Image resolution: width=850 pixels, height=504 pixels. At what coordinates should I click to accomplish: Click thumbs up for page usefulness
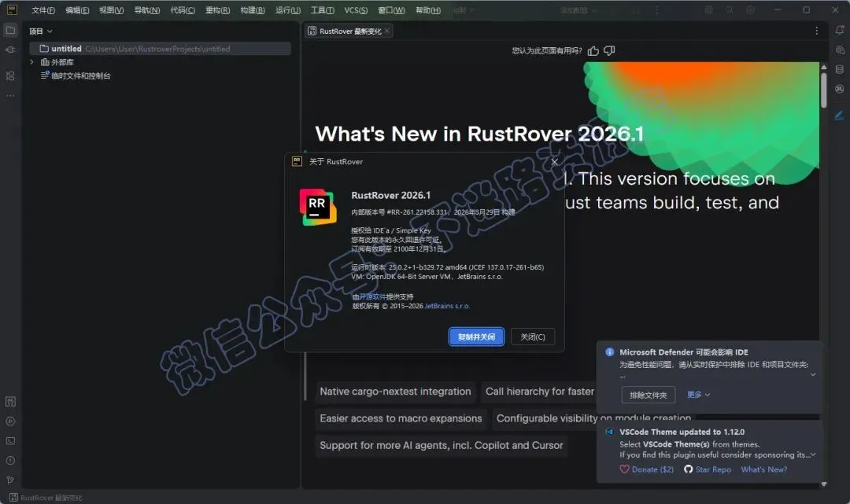[593, 51]
